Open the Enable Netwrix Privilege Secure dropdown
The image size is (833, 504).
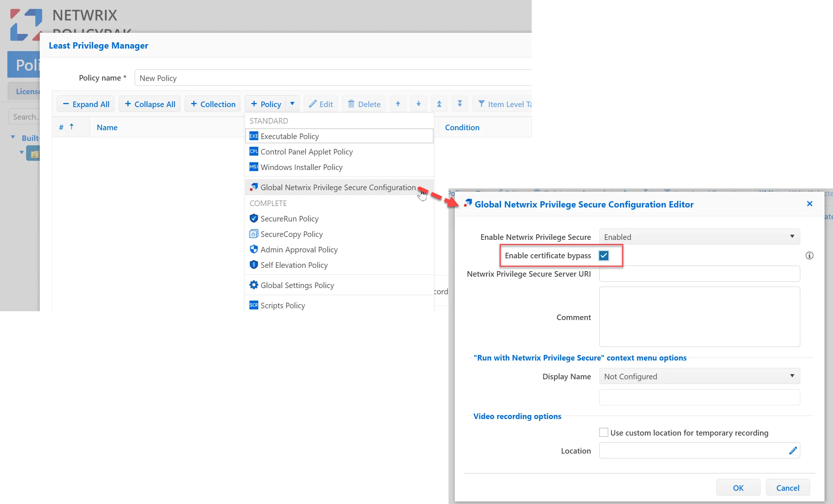pos(699,237)
